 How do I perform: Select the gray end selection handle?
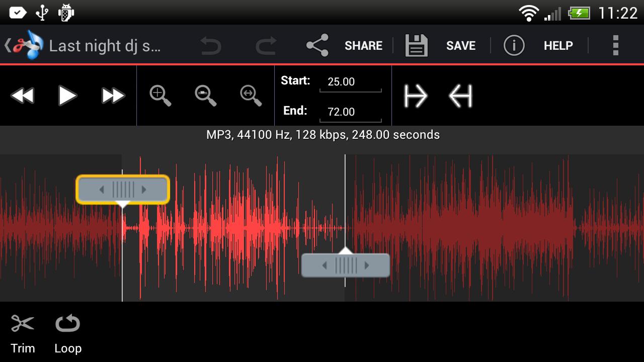[x=346, y=265]
